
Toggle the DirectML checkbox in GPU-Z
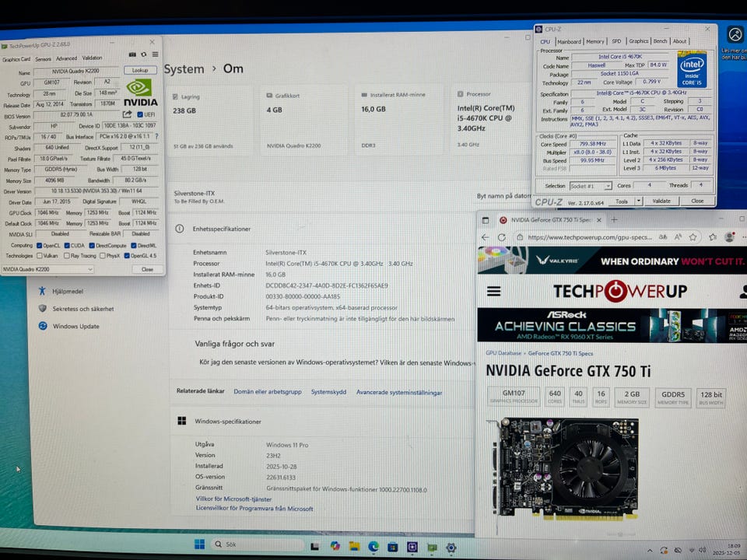pos(134,246)
